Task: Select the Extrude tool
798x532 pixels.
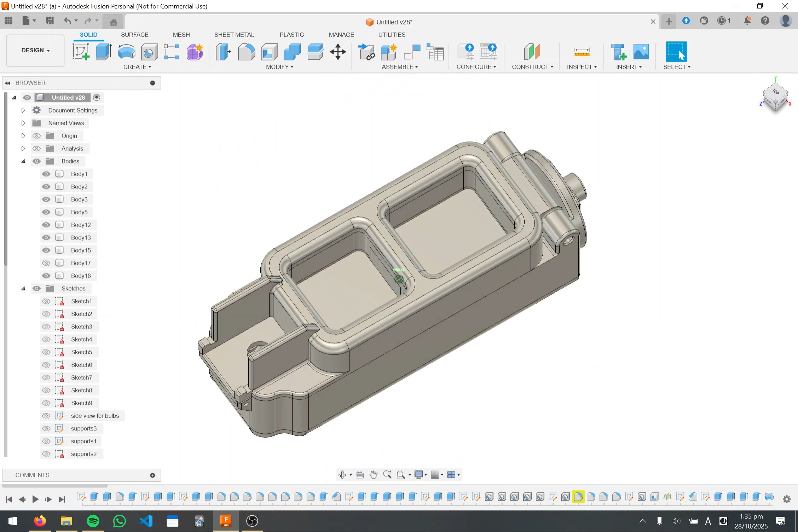Action: 104,52
